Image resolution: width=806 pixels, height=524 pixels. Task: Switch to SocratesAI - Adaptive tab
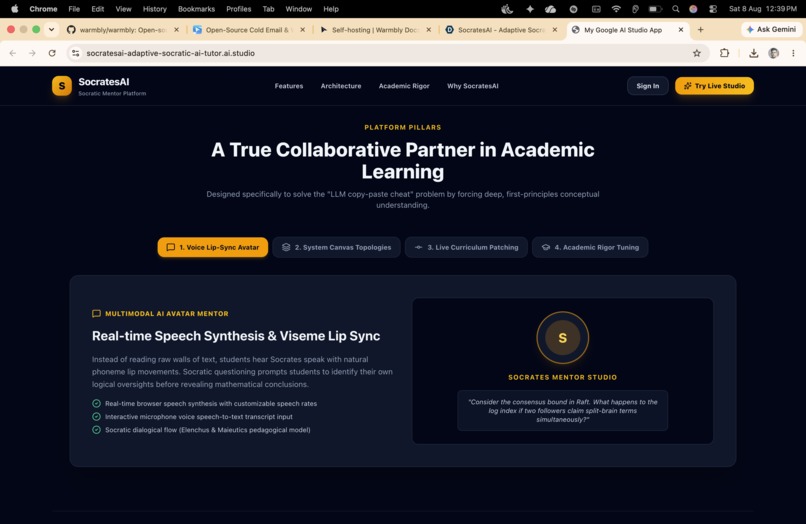tap(501, 30)
